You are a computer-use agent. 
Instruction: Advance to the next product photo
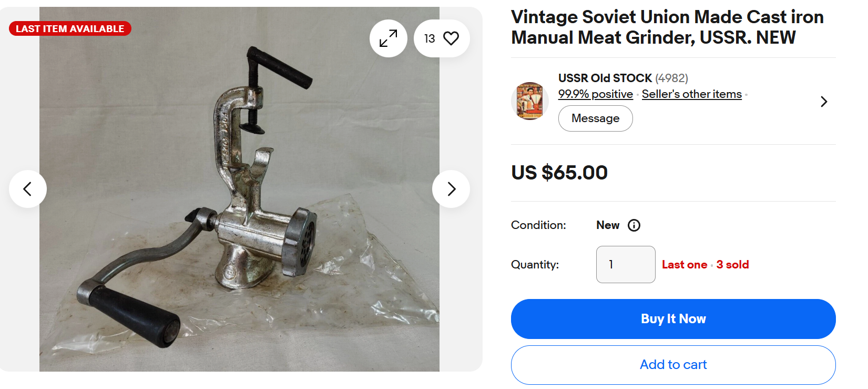point(451,189)
